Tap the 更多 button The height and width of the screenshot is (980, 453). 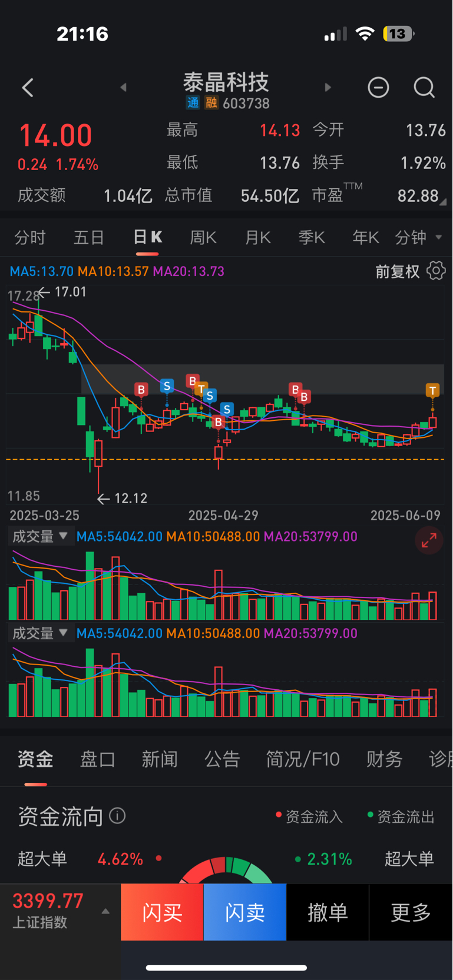pyautogui.click(x=411, y=912)
